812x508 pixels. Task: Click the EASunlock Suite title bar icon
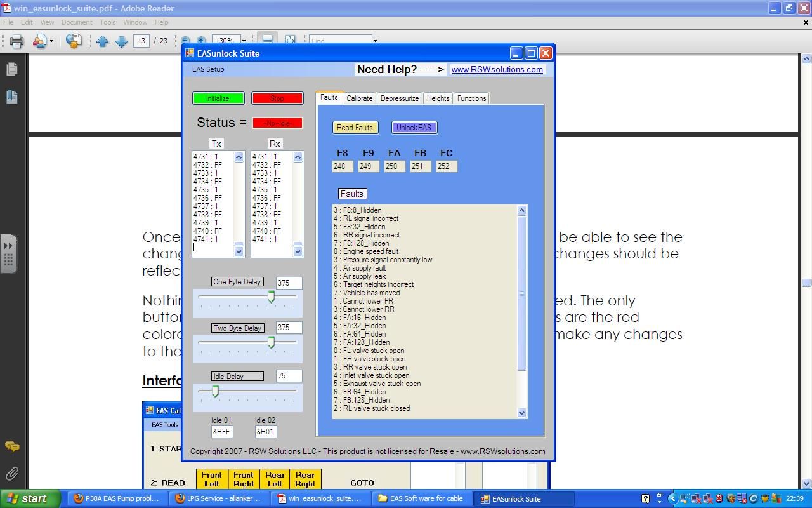[189, 53]
